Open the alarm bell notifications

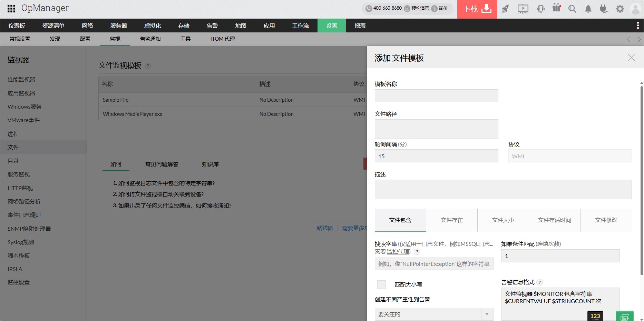pos(588,9)
